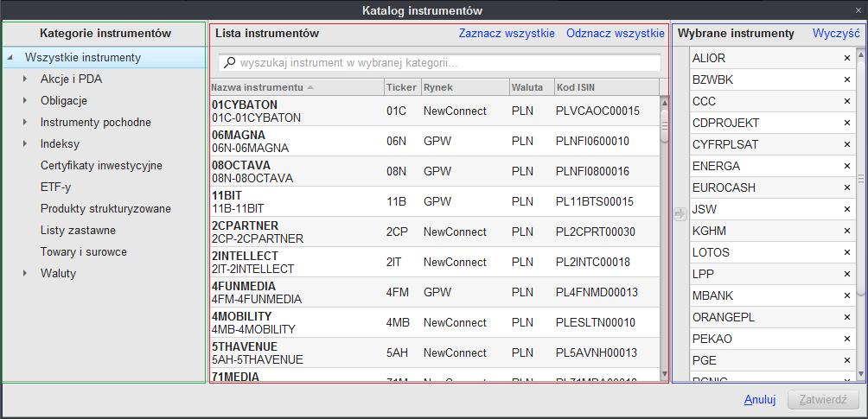Sort by Ticker column header
The height and width of the screenshot is (419, 868).
pos(403,87)
